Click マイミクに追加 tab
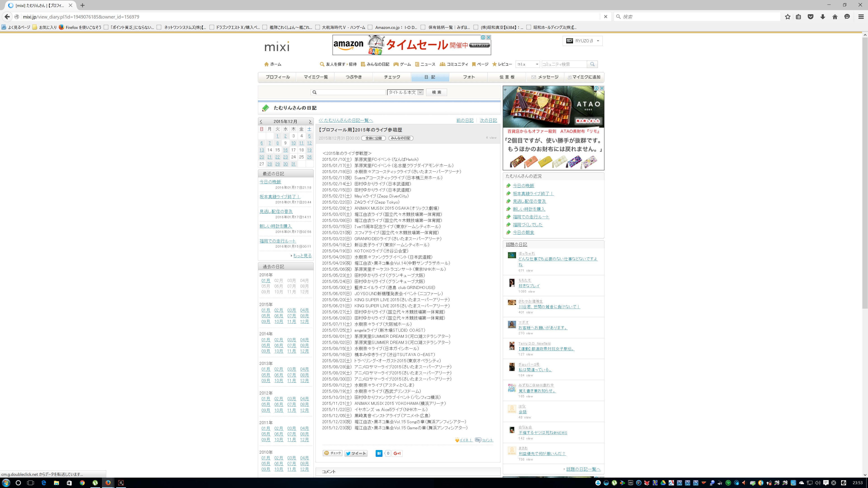This screenshot has width=868, height=488. [x=584, y=77]
